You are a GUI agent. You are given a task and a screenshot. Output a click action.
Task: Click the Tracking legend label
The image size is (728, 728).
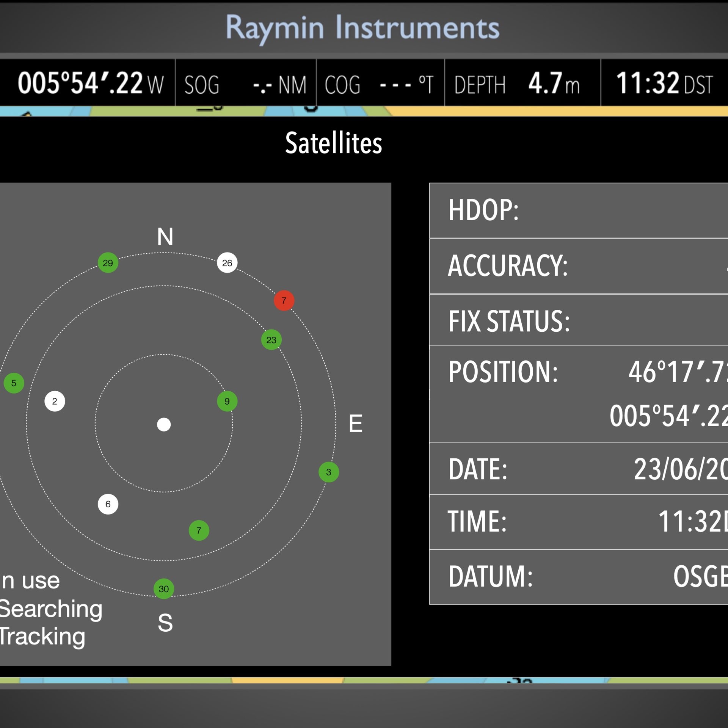click(x=42, y=638)
